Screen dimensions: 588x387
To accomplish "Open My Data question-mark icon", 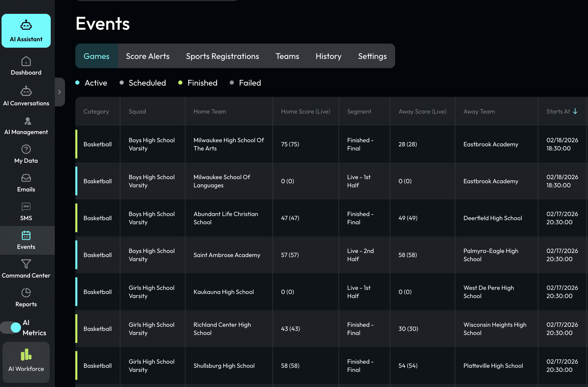I will click(26, 149).
